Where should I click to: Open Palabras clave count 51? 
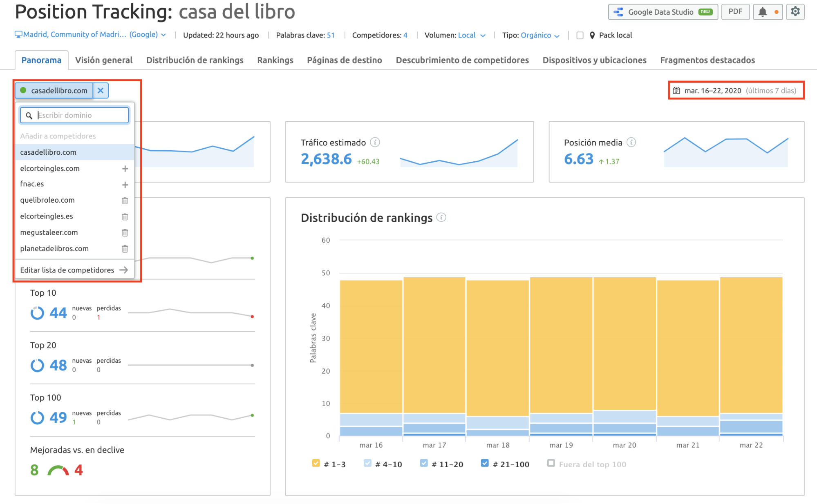[x=331, y=35]
